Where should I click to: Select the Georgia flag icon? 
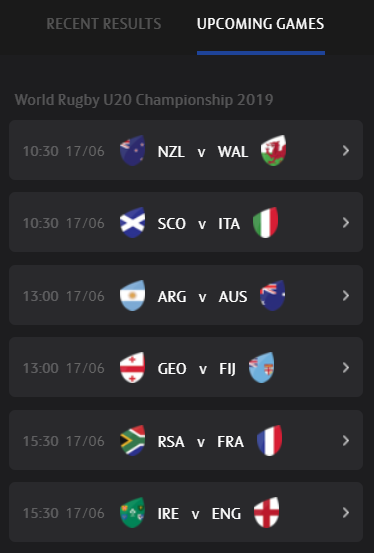(133, 367)
